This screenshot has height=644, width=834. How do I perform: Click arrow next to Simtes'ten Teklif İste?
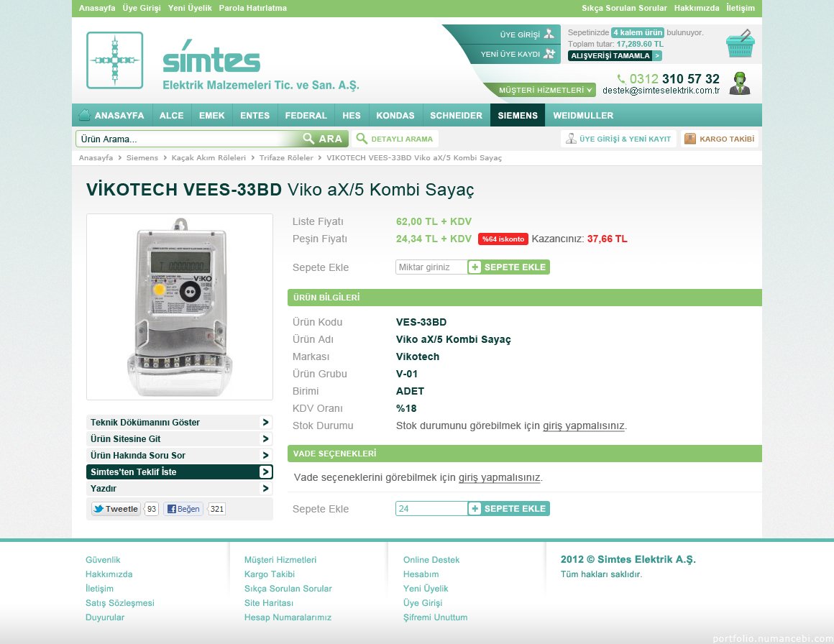pyautogui.click(x=265, y=471)
